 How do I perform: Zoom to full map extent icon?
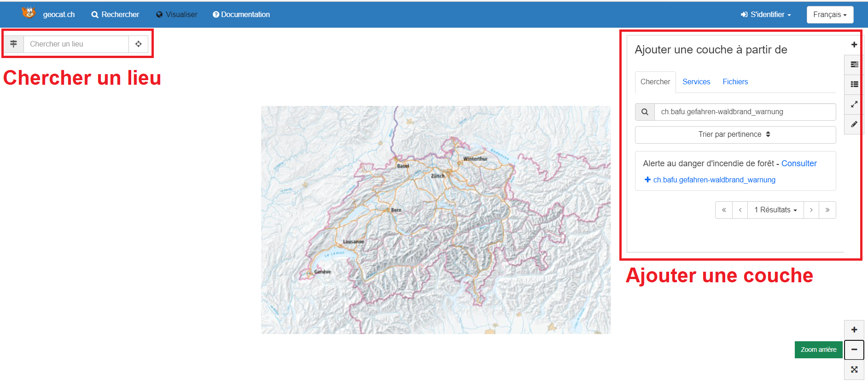[x=854, y=369]
